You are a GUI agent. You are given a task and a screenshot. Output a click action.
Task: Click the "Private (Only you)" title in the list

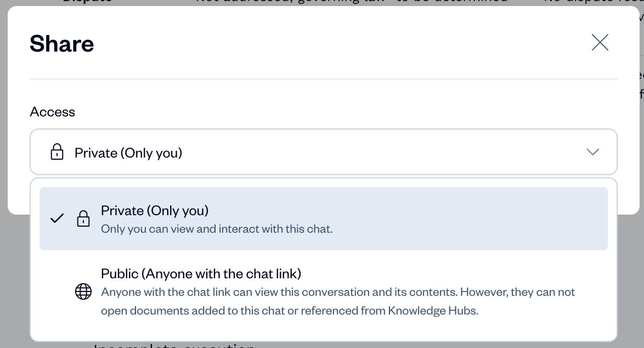[x=155, y=210]
